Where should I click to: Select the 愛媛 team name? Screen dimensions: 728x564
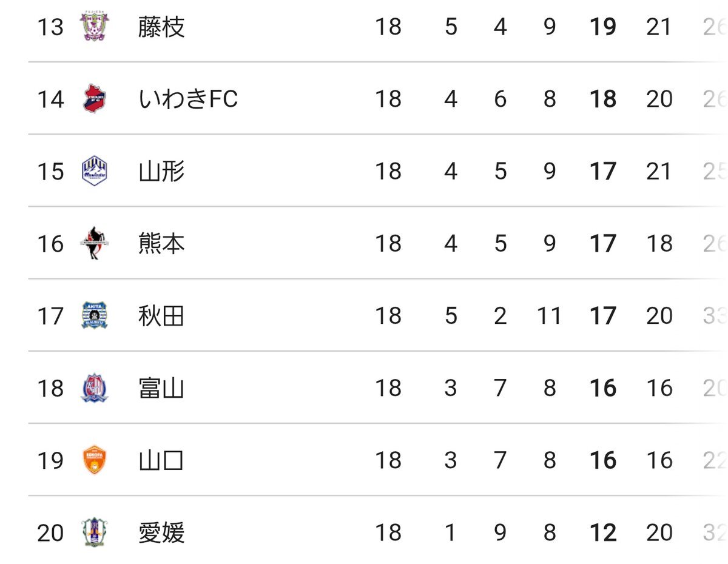(161, 533)
